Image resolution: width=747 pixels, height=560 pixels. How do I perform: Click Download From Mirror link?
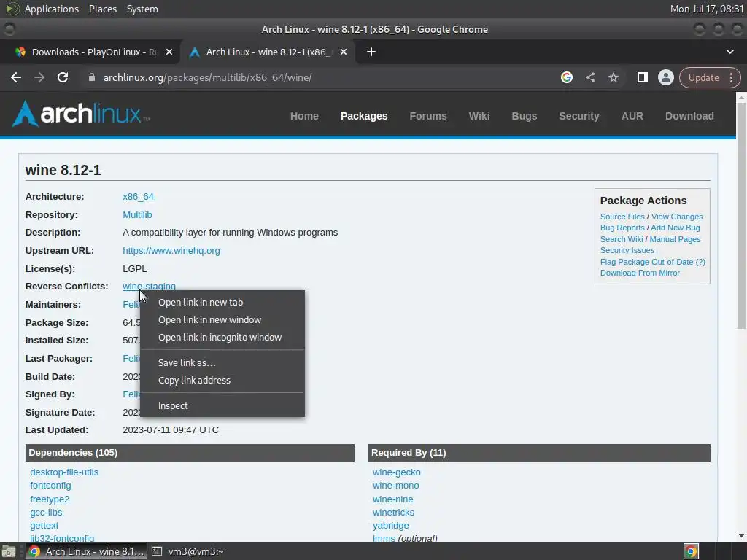click(x=640, y=273)
